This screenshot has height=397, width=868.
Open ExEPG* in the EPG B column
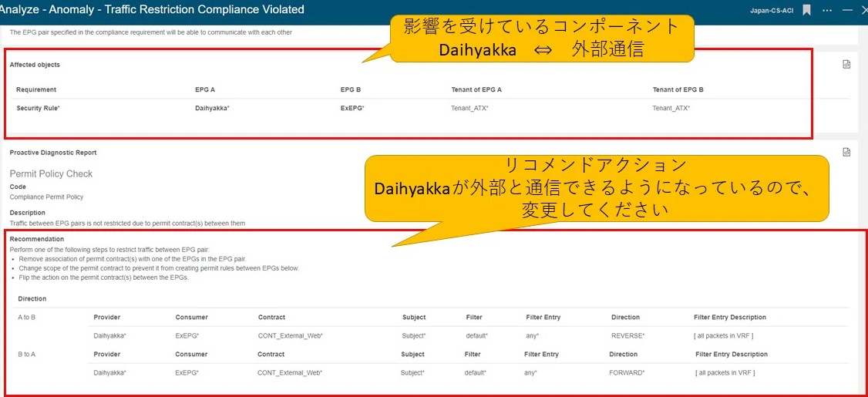pos(352,108)
